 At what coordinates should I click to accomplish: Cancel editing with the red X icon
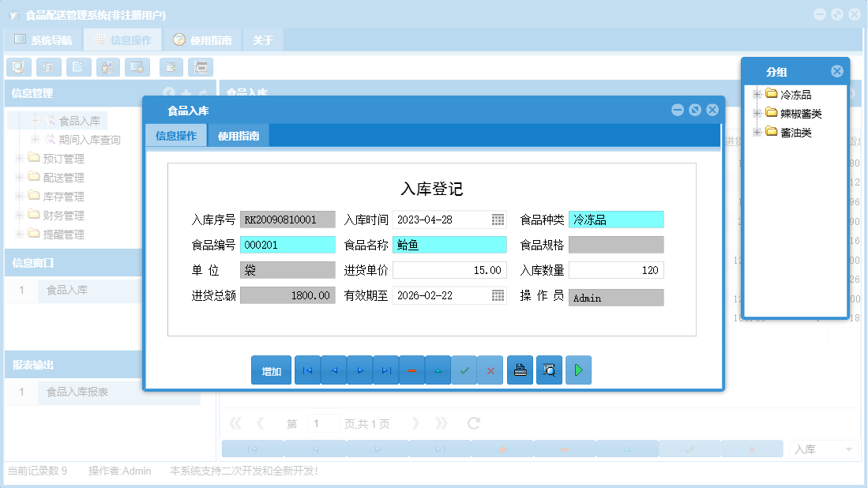tap(490, 370)
